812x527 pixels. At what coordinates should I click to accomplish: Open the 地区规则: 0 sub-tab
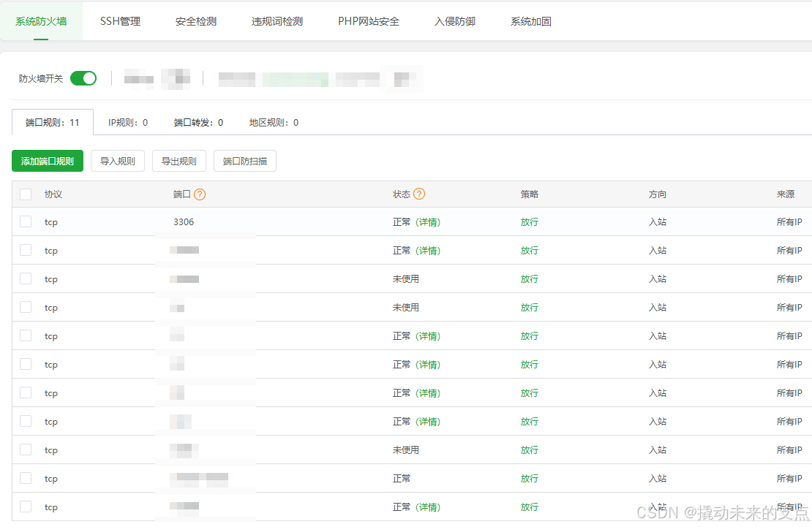point(274,123)
